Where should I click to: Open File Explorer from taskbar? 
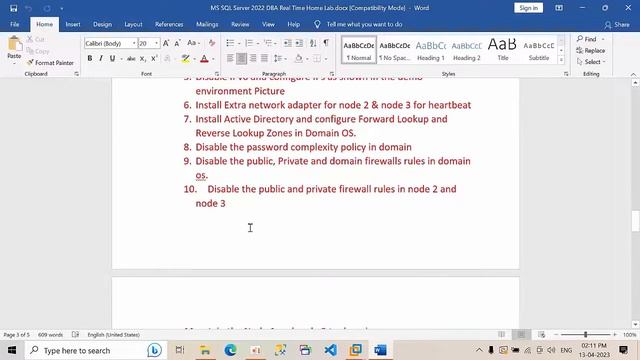tap(205, 350)
